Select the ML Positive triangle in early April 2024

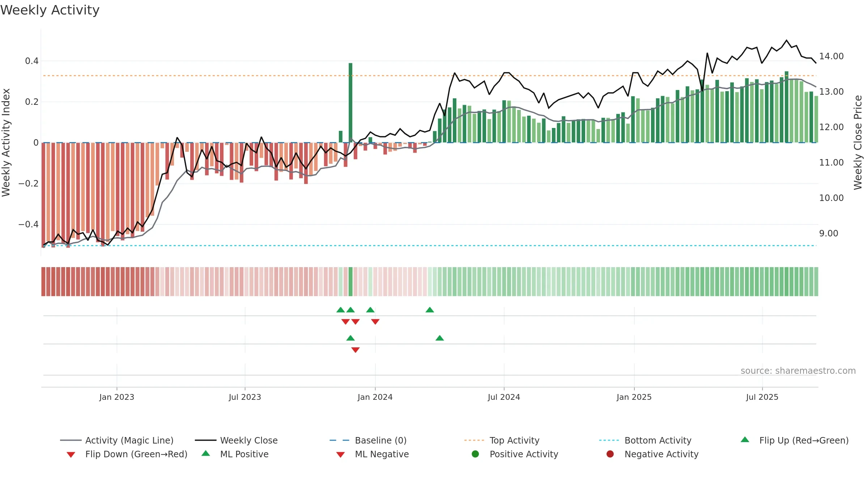(440, 338)
